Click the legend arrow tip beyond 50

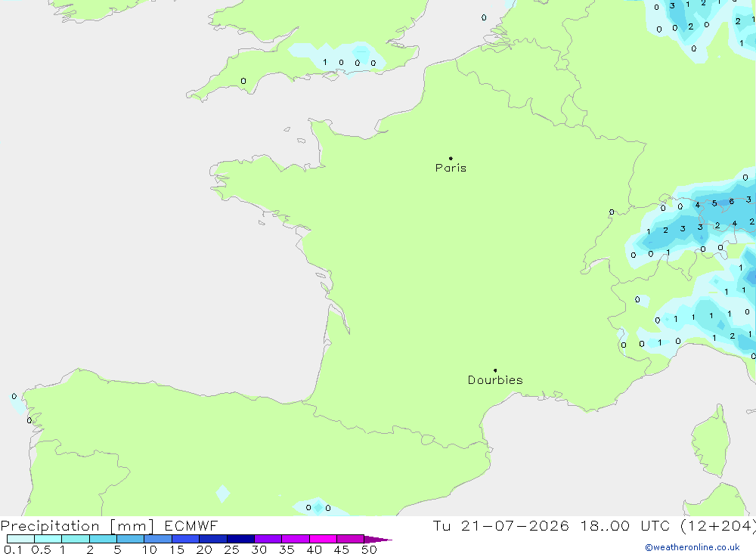[379, 540]
